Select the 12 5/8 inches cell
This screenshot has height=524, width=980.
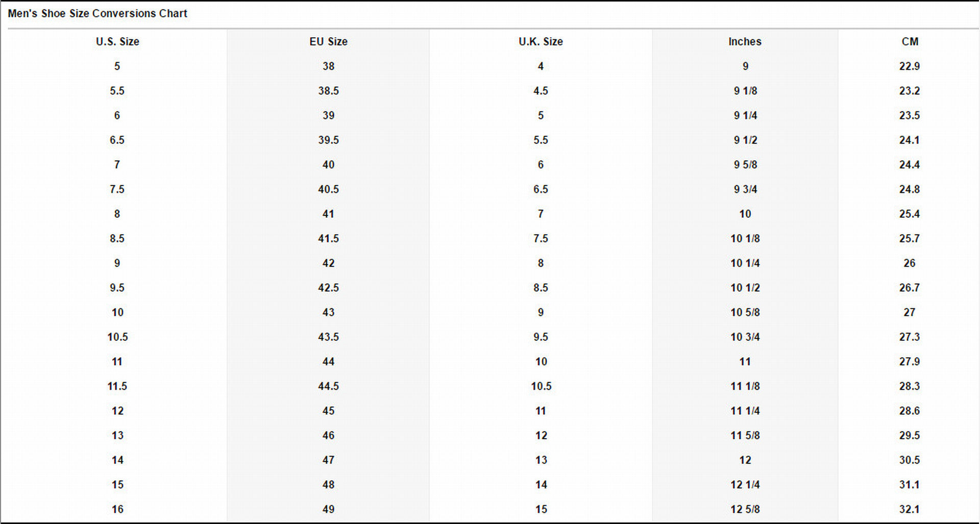(x=745, y=509)
